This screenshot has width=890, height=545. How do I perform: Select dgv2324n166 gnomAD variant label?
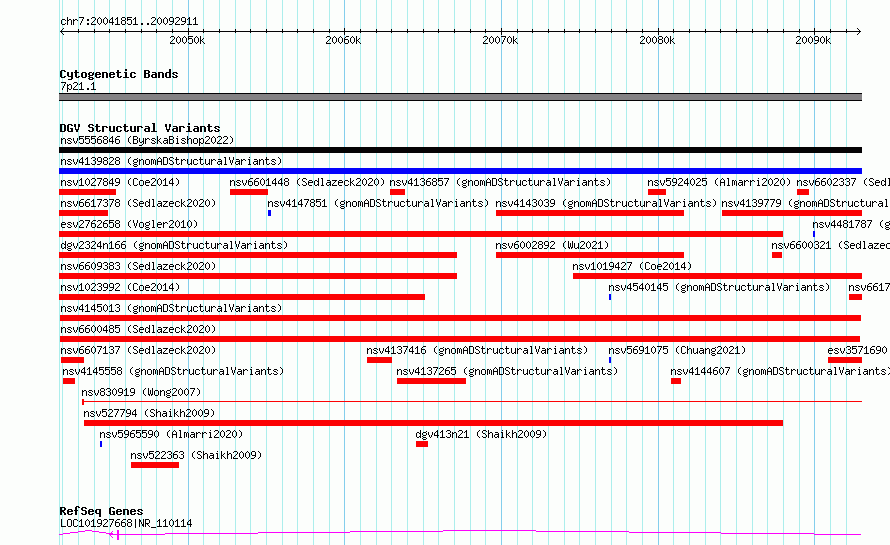[174, 245]
